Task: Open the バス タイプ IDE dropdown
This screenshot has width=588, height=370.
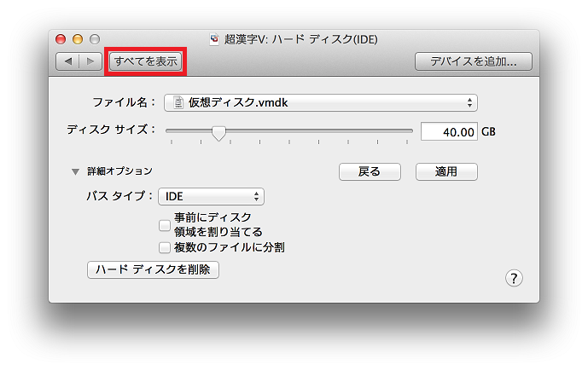Action: pyautogui.click(x=211, y=197)
